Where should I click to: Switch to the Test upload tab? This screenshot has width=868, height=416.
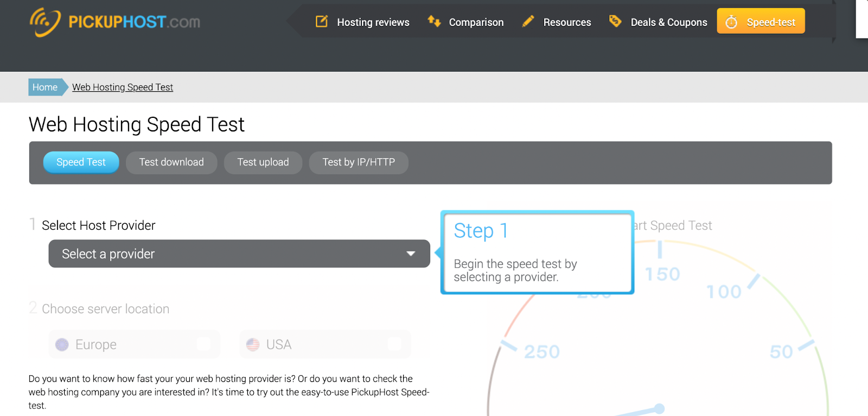(263, 162)
